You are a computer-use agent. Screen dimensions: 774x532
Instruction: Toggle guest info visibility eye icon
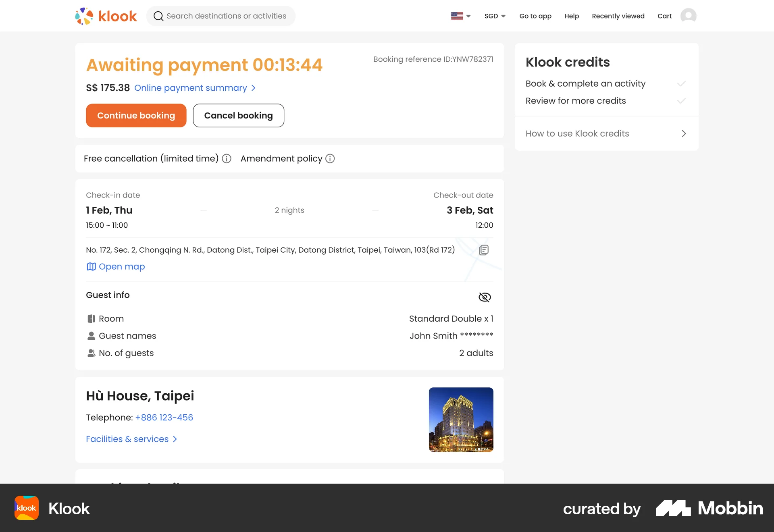(x=485, y=297)
